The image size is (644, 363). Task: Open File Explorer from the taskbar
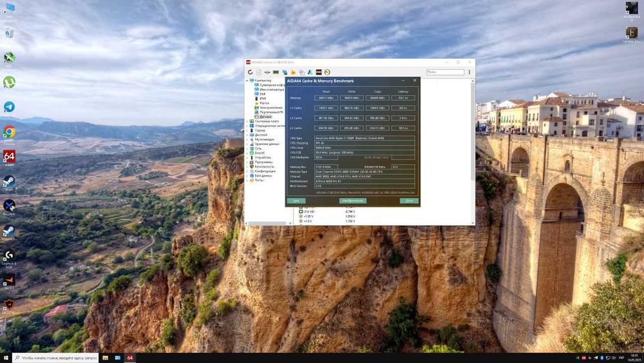click(105, 358)
